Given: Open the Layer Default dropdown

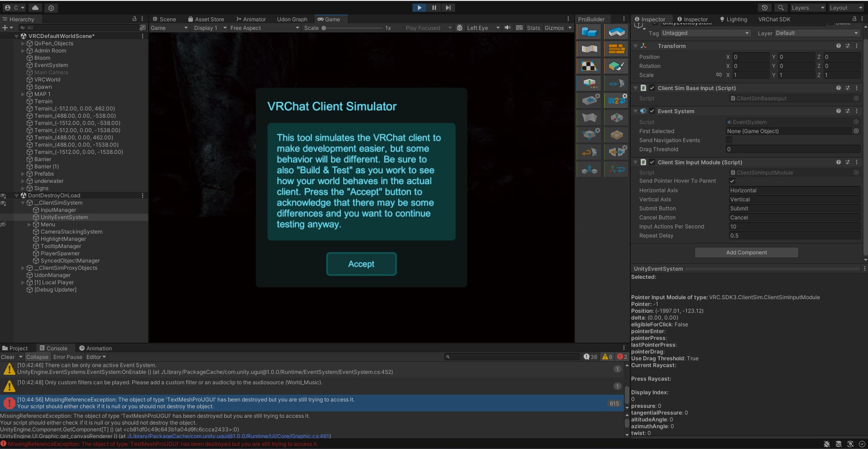Looking at the screenshot, I should (817, 33).
